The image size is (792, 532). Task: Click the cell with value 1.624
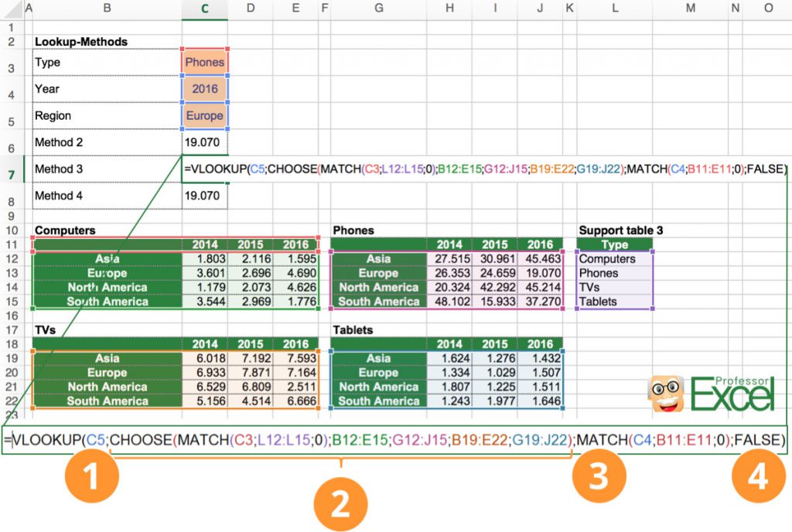449,358
